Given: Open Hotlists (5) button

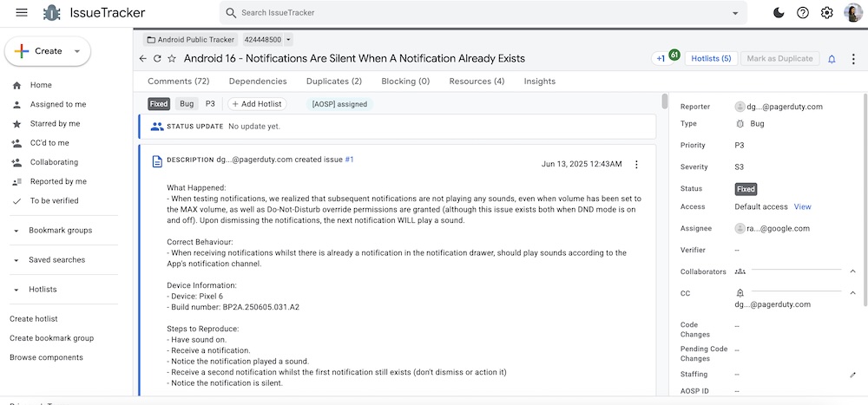Looking at the screenshot, I should 712,59.
